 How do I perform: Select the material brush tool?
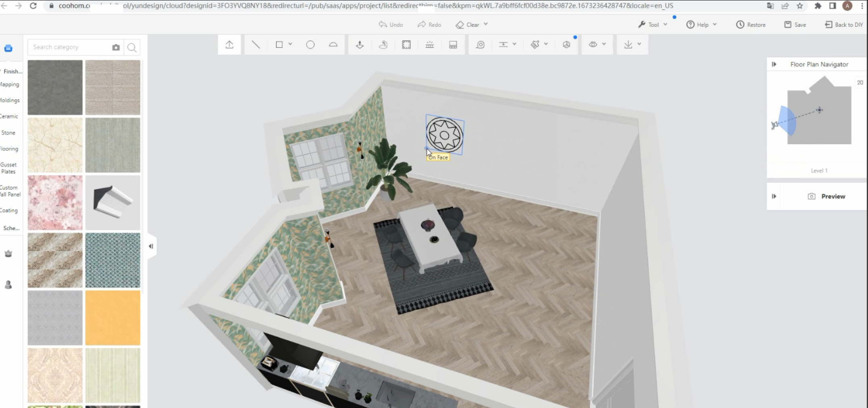coord(535,45)
